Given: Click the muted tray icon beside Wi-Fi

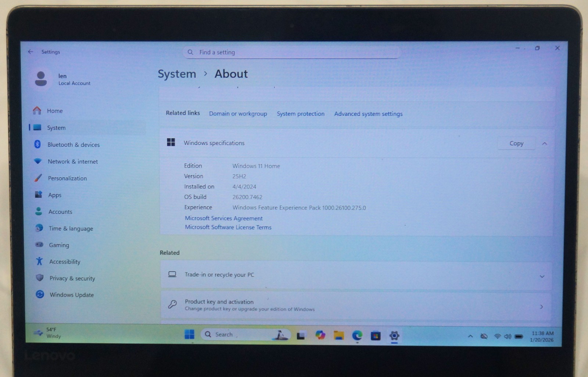Looking at the screenshot, I should tap(484, 336).
